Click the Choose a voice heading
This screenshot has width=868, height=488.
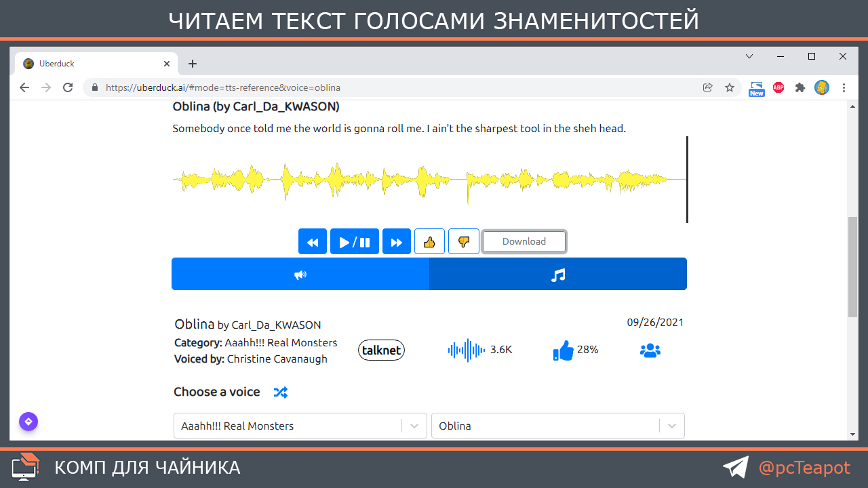pos(217,392)
